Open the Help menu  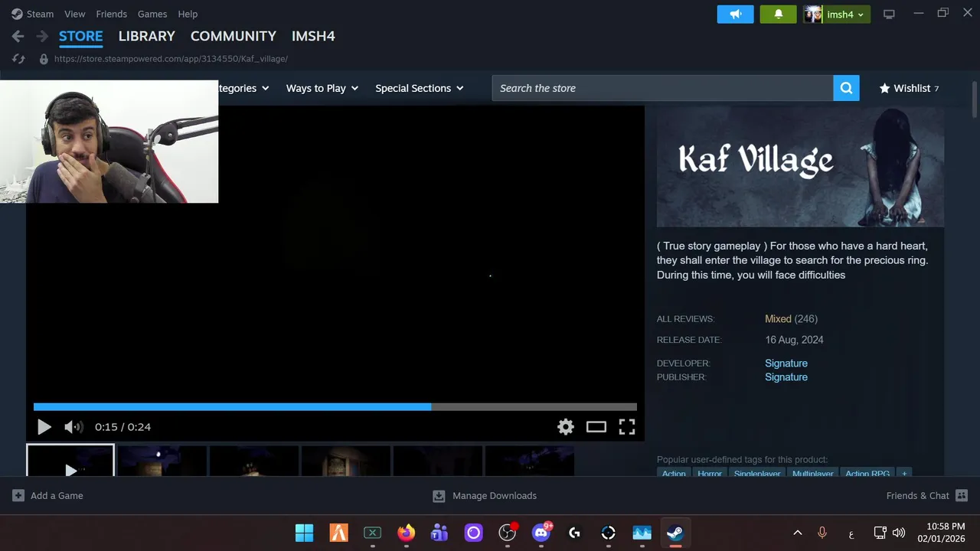pos(188,14)
